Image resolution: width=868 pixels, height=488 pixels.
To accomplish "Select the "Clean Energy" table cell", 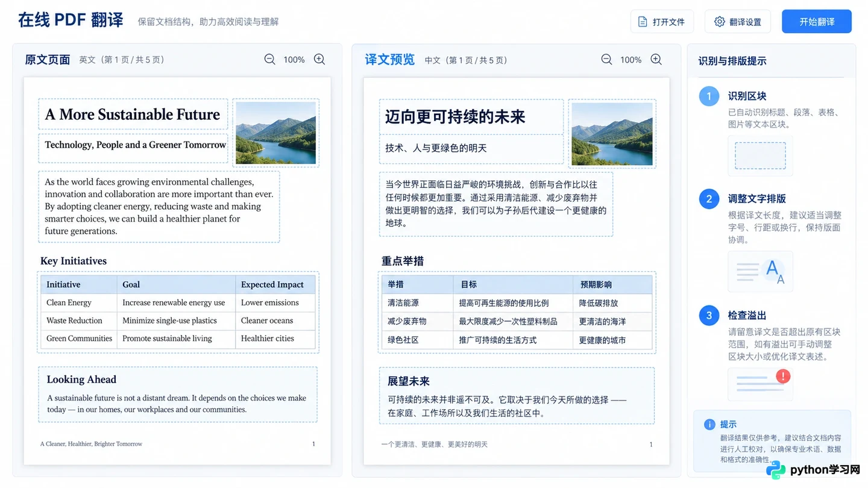I will (x=79, y=302).
